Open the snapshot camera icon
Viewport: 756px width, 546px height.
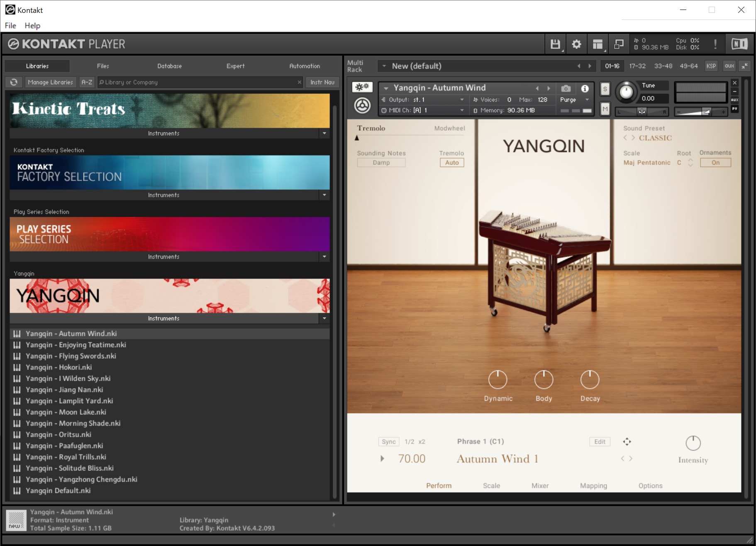(566, 88)
